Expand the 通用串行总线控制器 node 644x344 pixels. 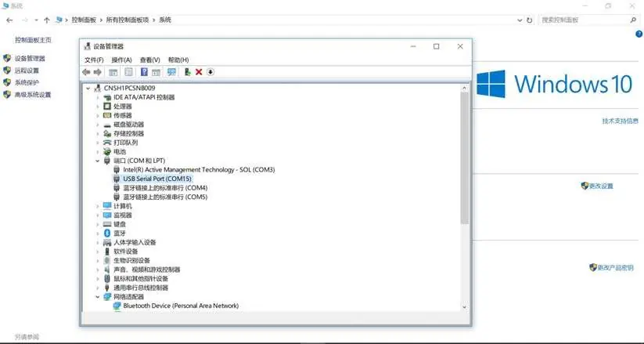click(98, 288)
